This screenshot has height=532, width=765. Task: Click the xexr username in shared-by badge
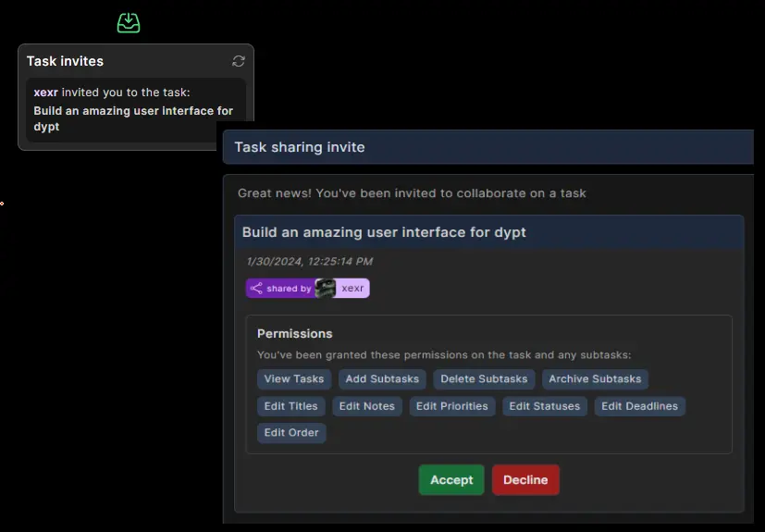point(352,289)
